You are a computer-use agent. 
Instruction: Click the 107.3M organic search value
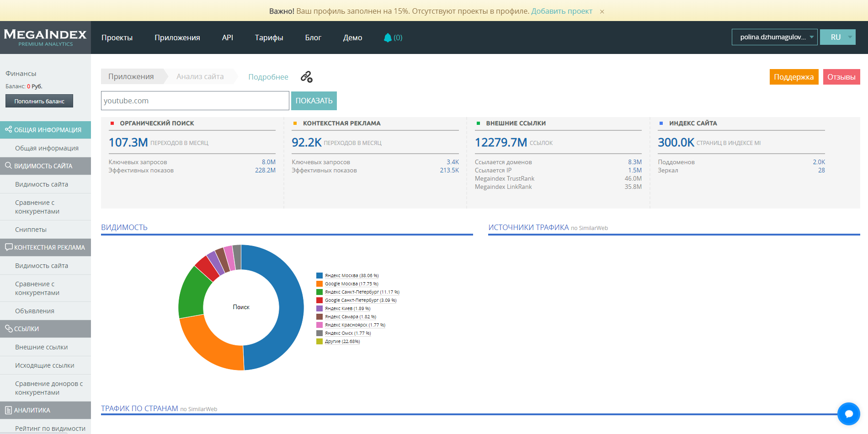pyautogui.click(x=128, y=142)
